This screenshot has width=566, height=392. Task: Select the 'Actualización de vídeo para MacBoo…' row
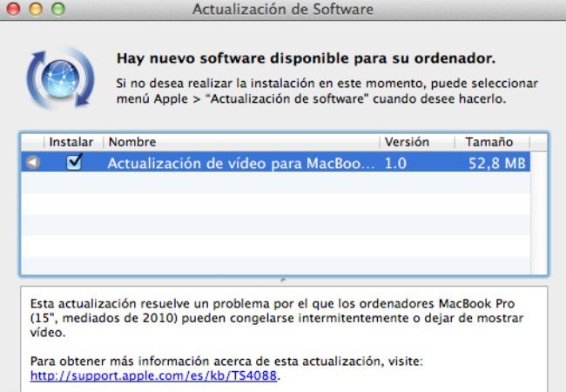click(x=241, y=163)
